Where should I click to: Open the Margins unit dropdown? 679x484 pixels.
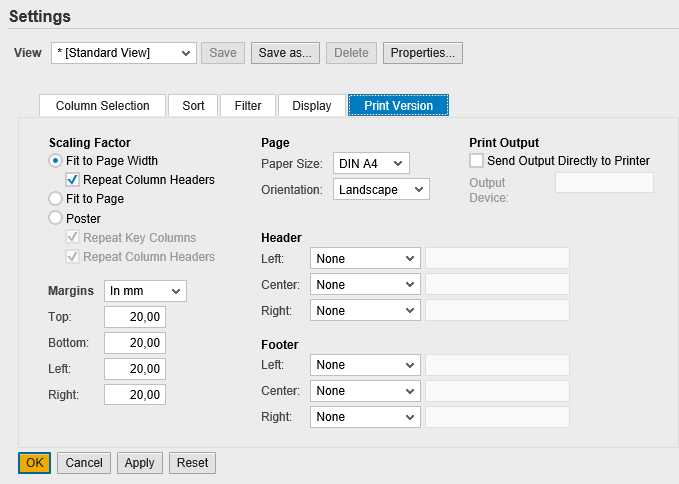point(146,291)
